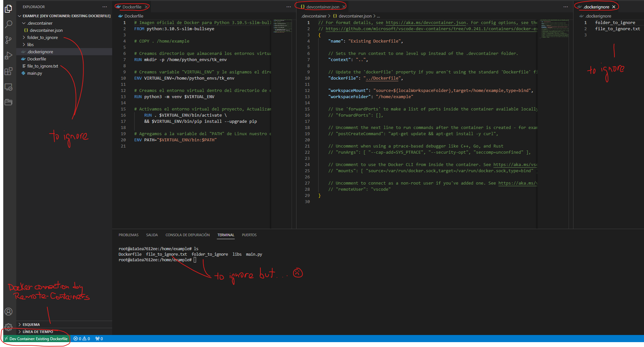Open main.py in explorer
644x347 pixels.
pyautogui.click(x=64, y=73)
